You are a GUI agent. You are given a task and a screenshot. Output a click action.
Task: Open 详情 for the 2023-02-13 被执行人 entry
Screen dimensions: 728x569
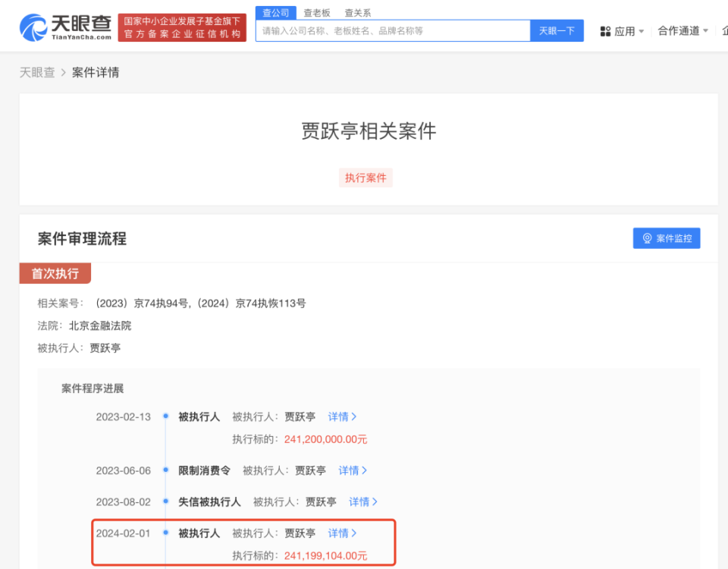[x=341, y=416]
